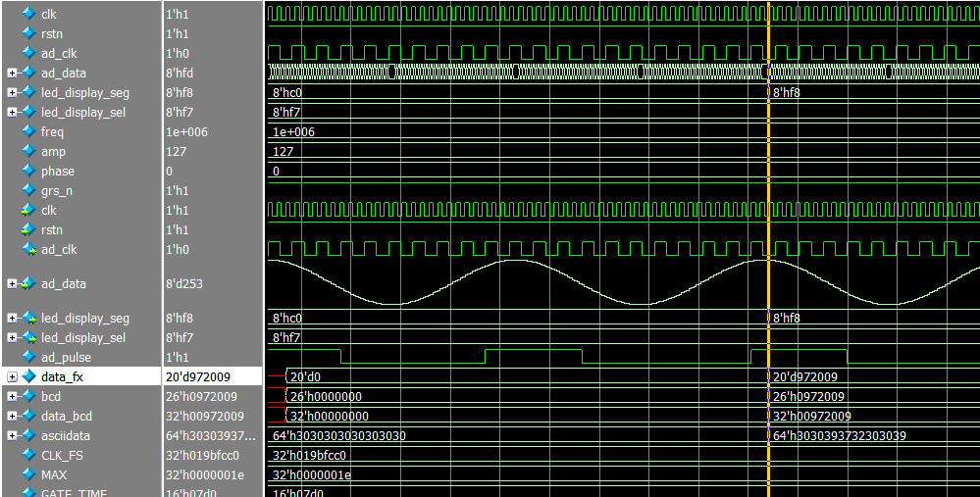Expand the asciidata bus signal
The width and height of the screenshot is (980, 497).
tap(12, 435)
